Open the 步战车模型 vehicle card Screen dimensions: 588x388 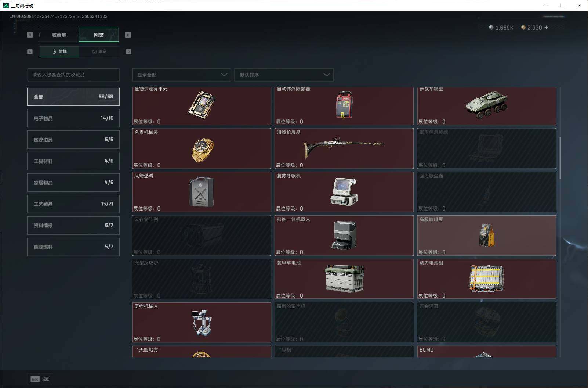click(x=487, y=106)
